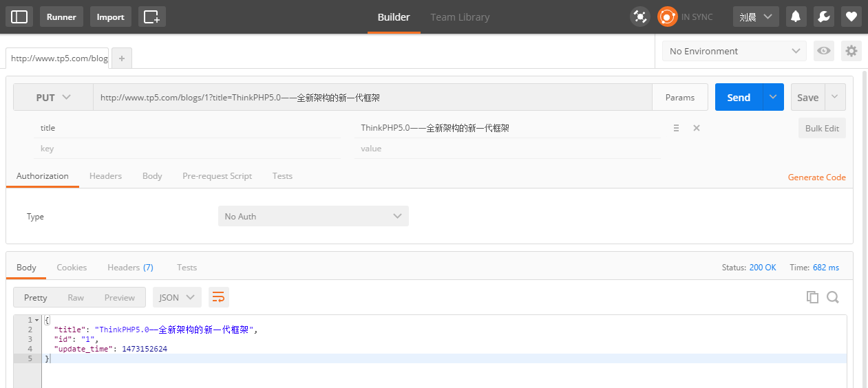Open the PUT method dropdown
868x388 pixels.
pyautogui.click(x=54, y=98)
